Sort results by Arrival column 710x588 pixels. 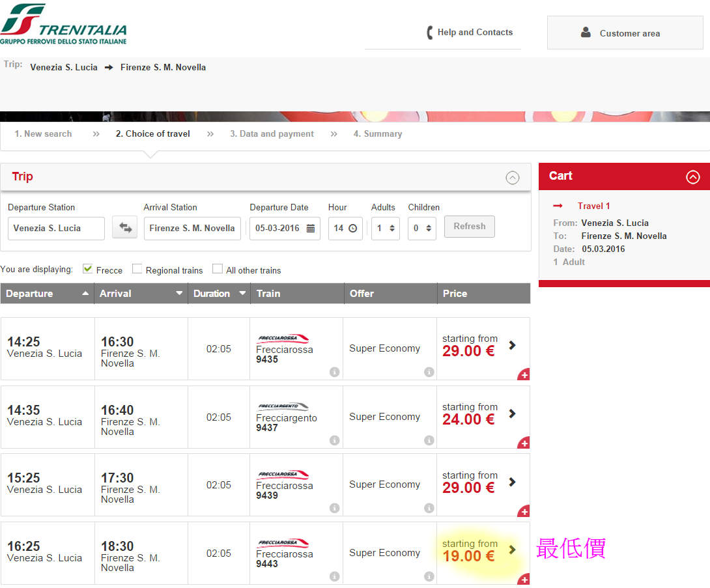(x=141, y=293)
